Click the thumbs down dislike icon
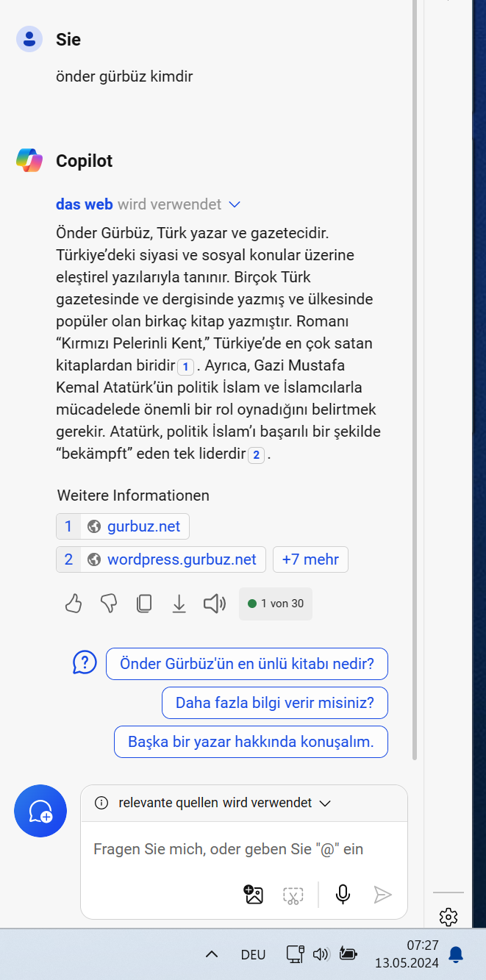 coord(109,604)
